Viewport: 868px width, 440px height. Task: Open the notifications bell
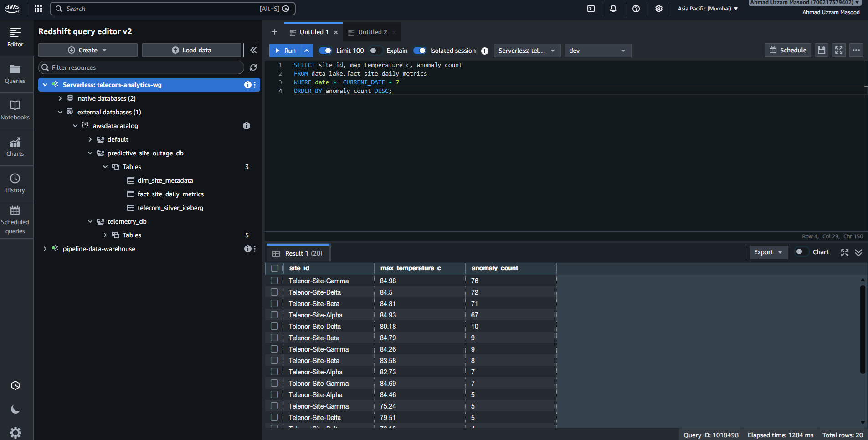point(613,9)
